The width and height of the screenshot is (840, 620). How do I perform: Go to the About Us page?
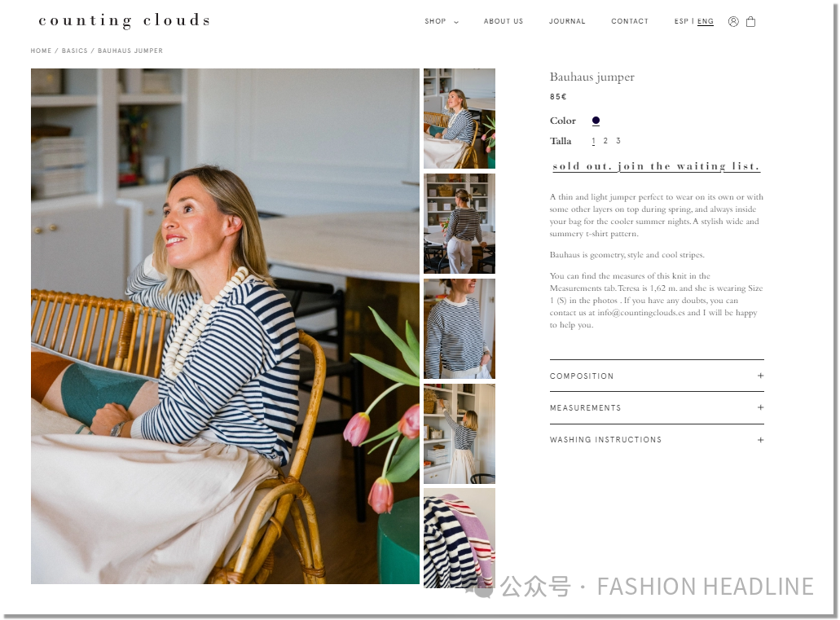(503, 21)
